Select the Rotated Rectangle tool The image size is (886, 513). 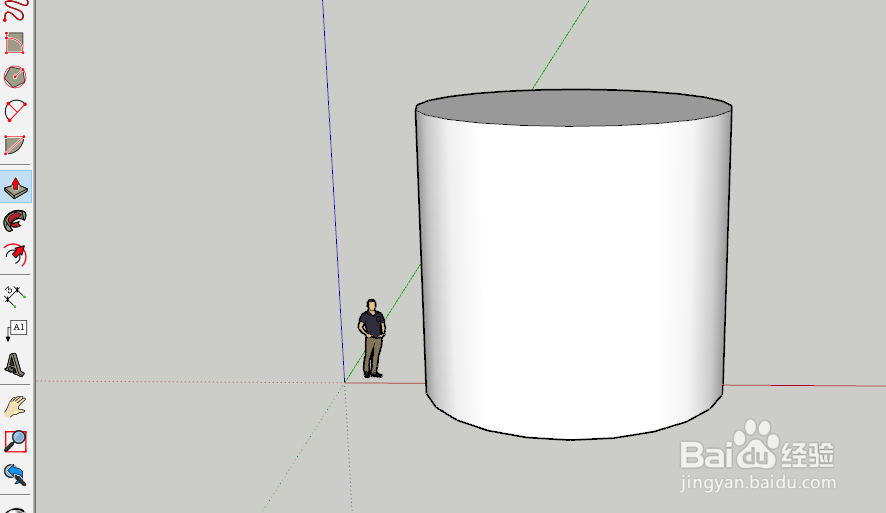pyautogui.click(x=15, y=43)
